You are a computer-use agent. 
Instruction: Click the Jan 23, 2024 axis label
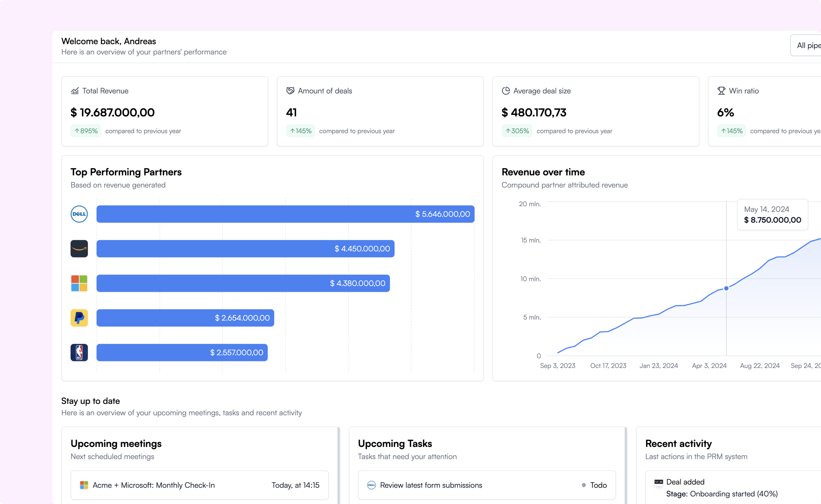(659, 366)
